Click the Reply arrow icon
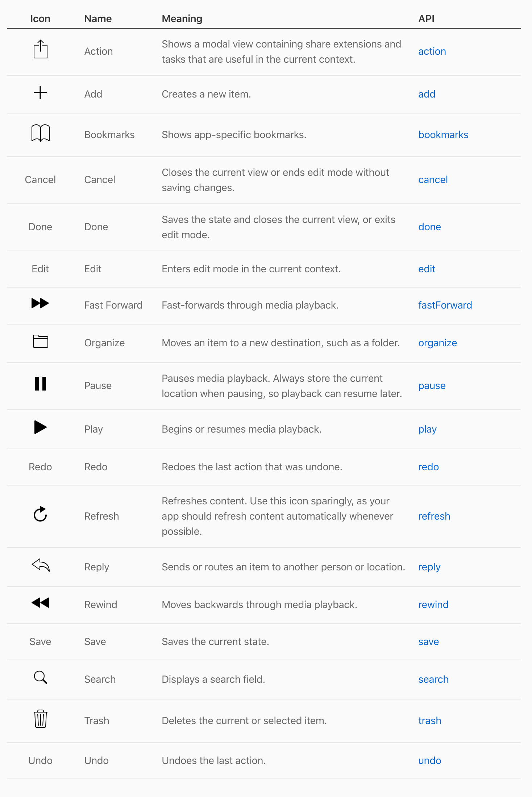 coord(40,565)
